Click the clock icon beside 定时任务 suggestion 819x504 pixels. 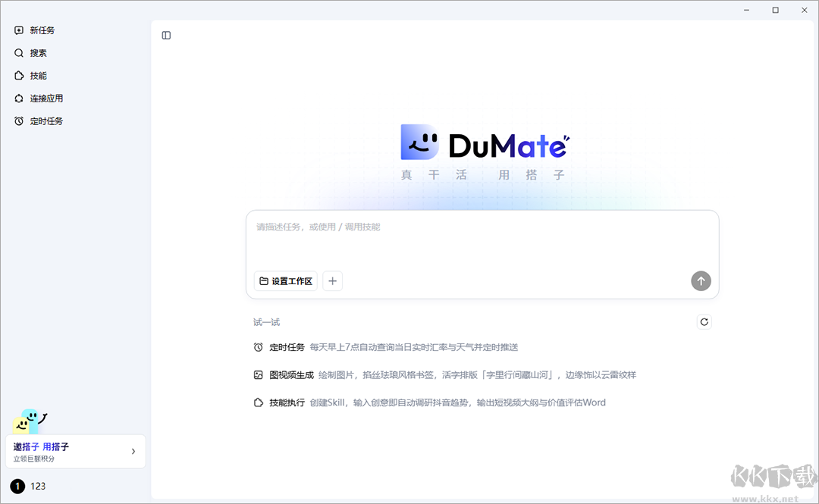pos(258,347)
